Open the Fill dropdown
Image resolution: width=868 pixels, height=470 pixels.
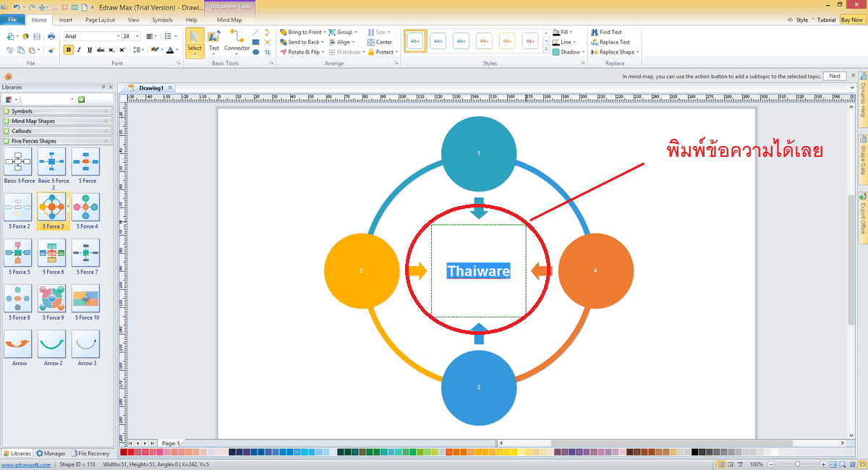(562, 32)
